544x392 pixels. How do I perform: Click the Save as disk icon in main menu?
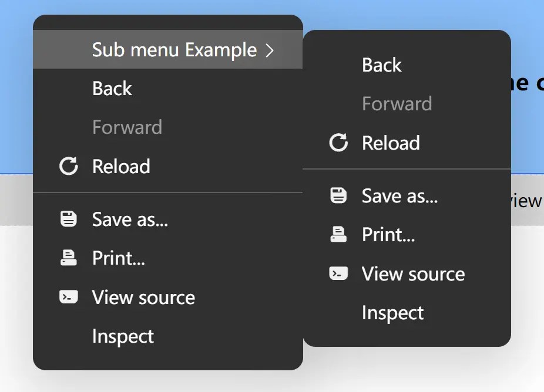click(69, 219)
